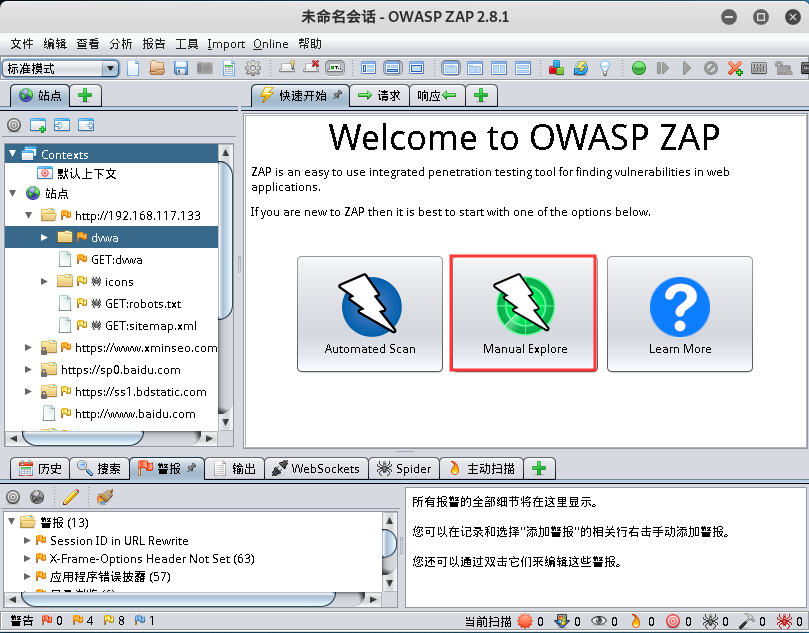Show request above response panel layout
The image size is (809, 633).
point(523,68)
